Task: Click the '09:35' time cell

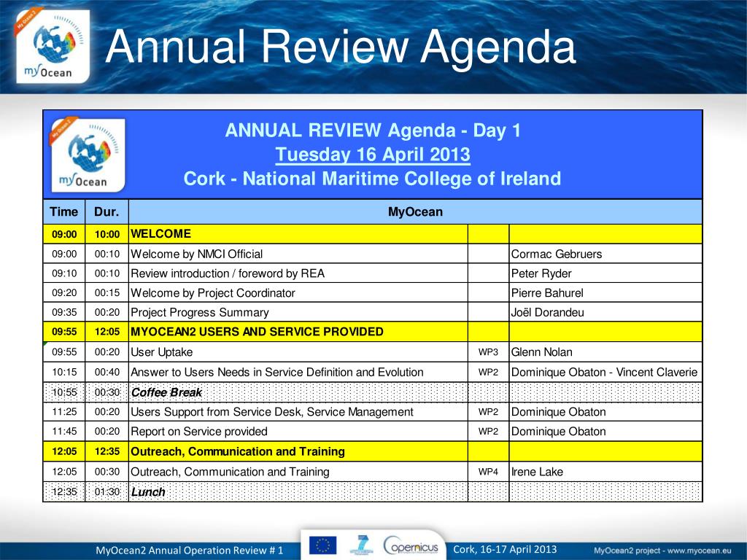Action: (x=64, y=312)
